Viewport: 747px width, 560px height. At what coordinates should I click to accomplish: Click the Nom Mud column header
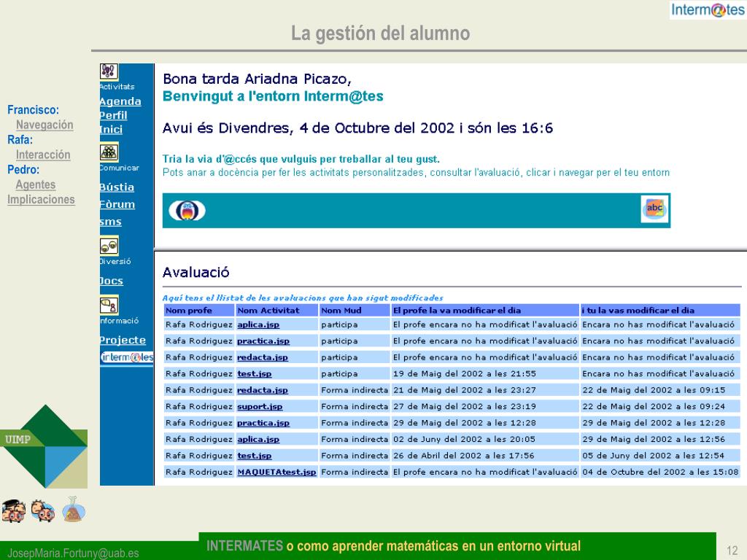point(355,311)
